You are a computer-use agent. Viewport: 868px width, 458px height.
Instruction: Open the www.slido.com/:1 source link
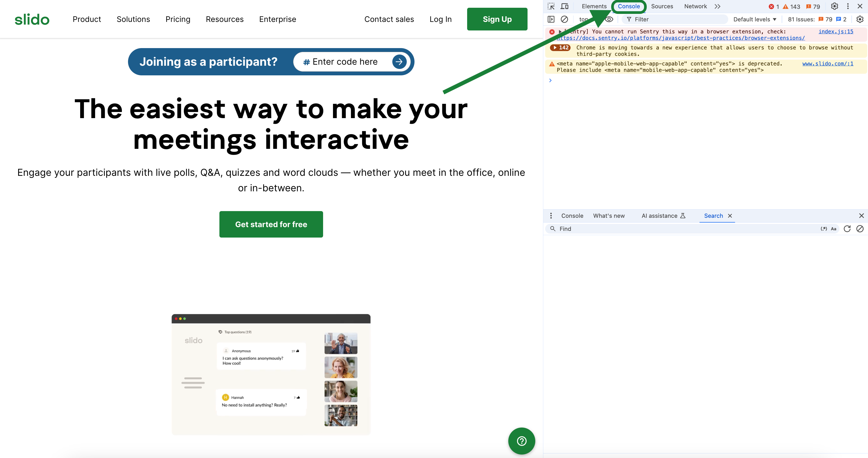coord(828,63)
